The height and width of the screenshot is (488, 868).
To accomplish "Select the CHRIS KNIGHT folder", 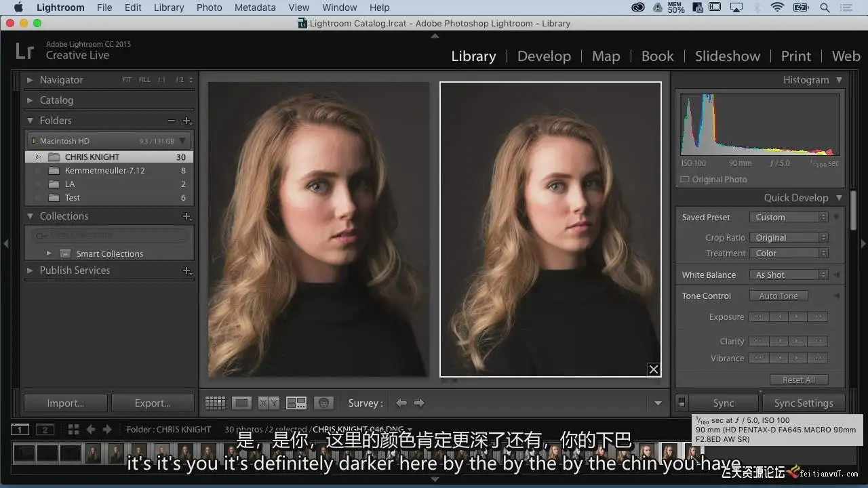I will tap(109, 157).
